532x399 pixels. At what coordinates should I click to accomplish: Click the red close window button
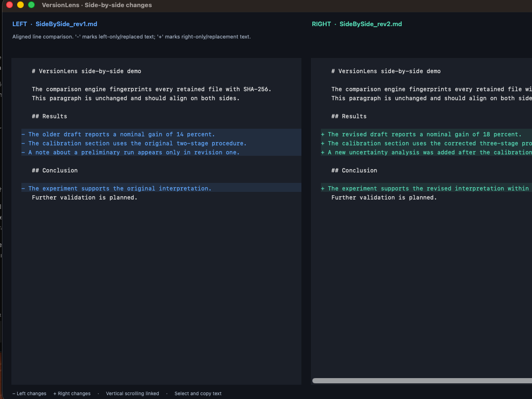tap(10, 5)
